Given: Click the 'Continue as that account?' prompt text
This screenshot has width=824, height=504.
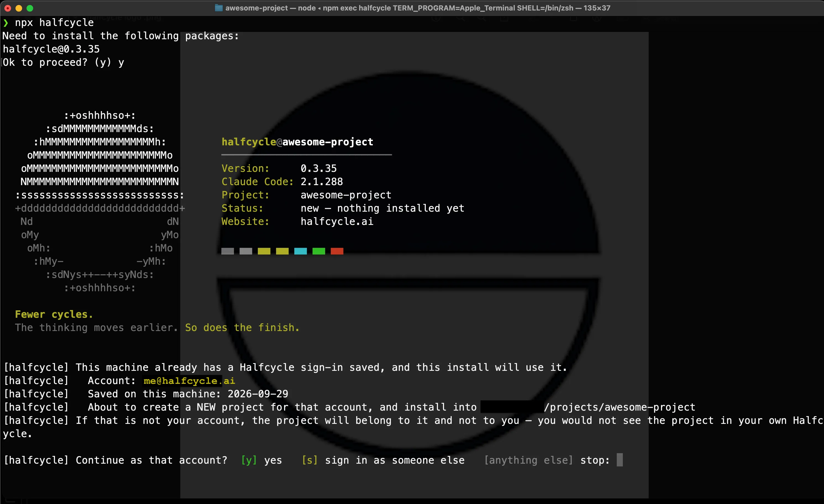Looking at the screenshot, I should pos(151,460).
